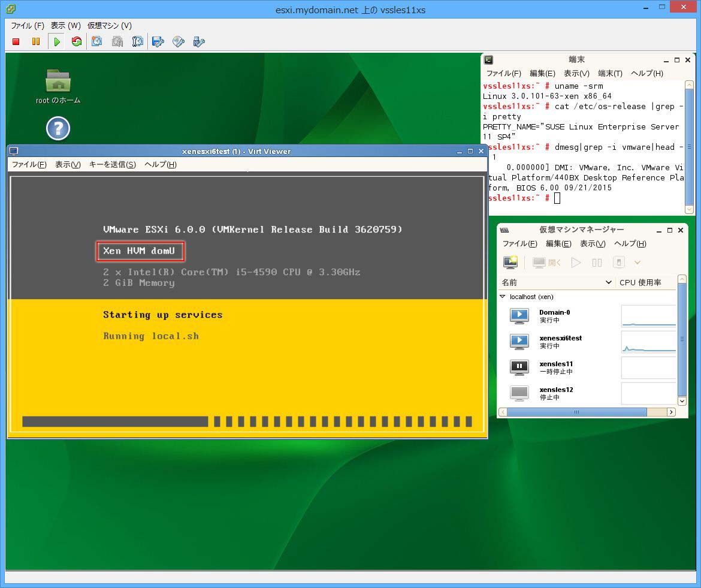Click the manager horizontal scrollbar right arrow
The width and height of the screenshot is (701, 588).
pyautogui.click(x=671, y=412)
